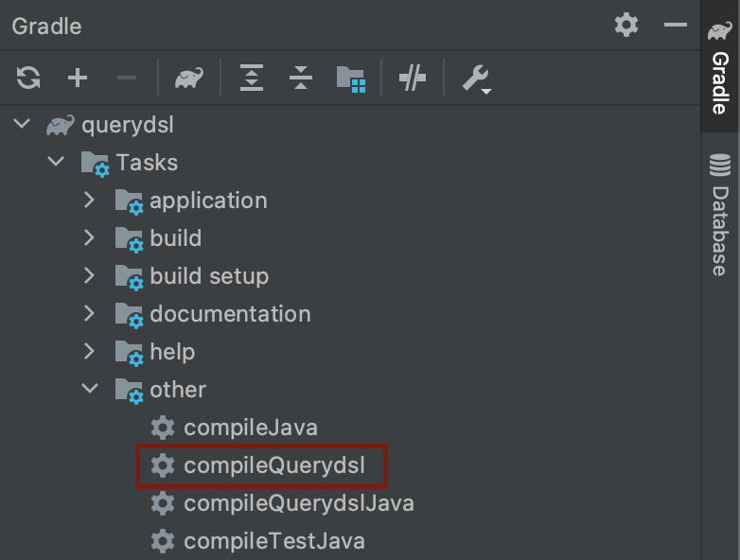Viewport: 740px width, 560px height.
Task: Hide the Gradle tool window
Action: coord(676,25)
